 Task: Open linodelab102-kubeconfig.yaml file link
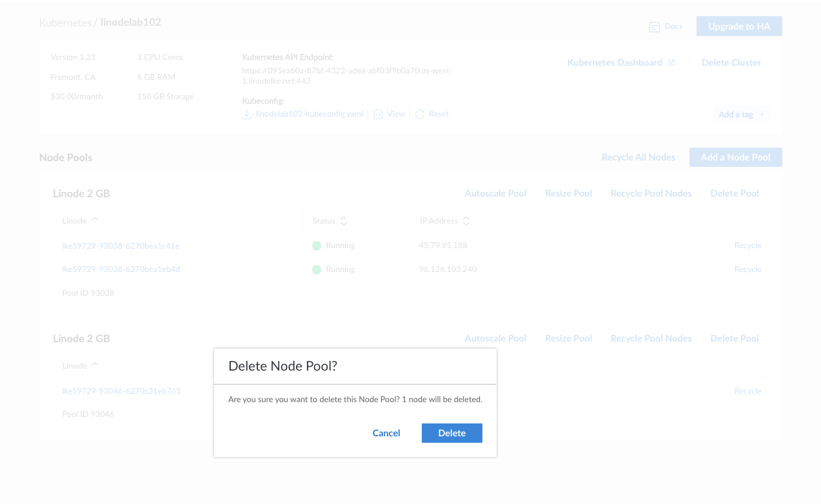pos(310,114)
